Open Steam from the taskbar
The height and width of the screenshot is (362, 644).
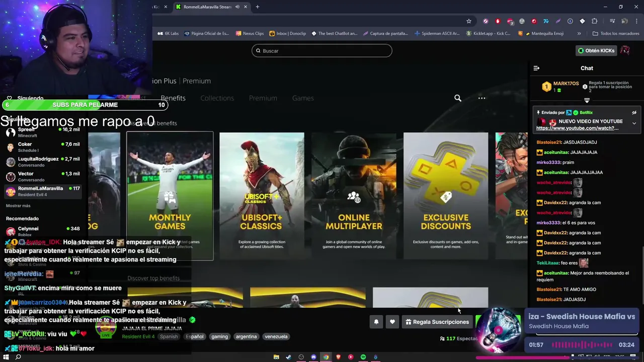click(x=288, y=357)
